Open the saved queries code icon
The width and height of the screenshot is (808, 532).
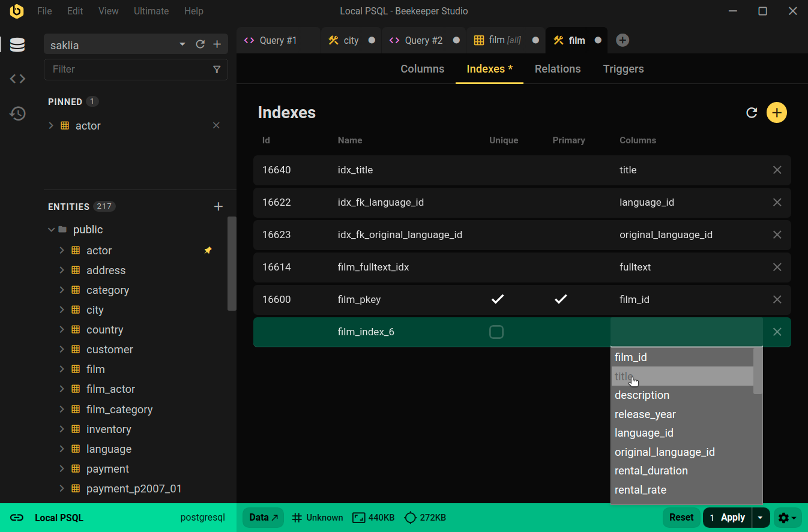point(17,79)
